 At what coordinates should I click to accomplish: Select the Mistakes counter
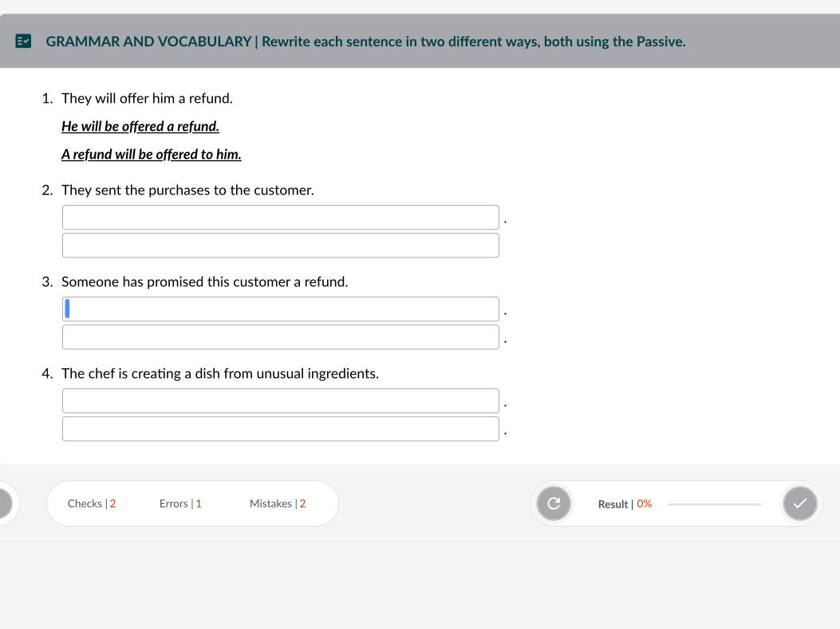click(278, 504)
